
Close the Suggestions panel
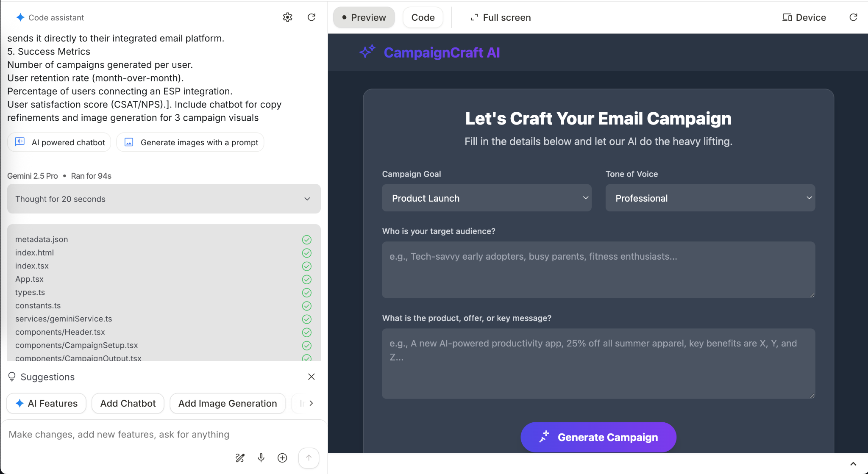(311, 377)
